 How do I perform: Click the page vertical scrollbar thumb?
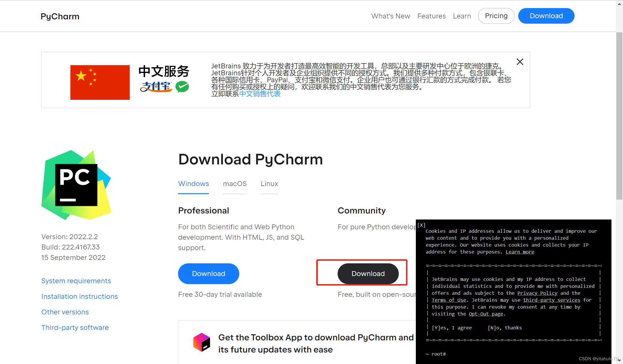pyautogui.click(x=619, y=116)
